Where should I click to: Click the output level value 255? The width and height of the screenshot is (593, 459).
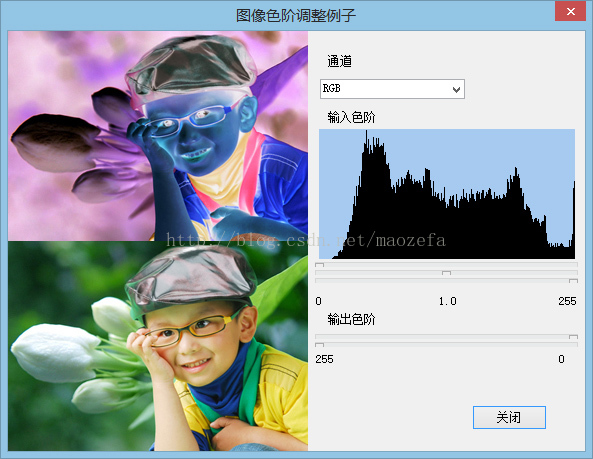[324, 359]
